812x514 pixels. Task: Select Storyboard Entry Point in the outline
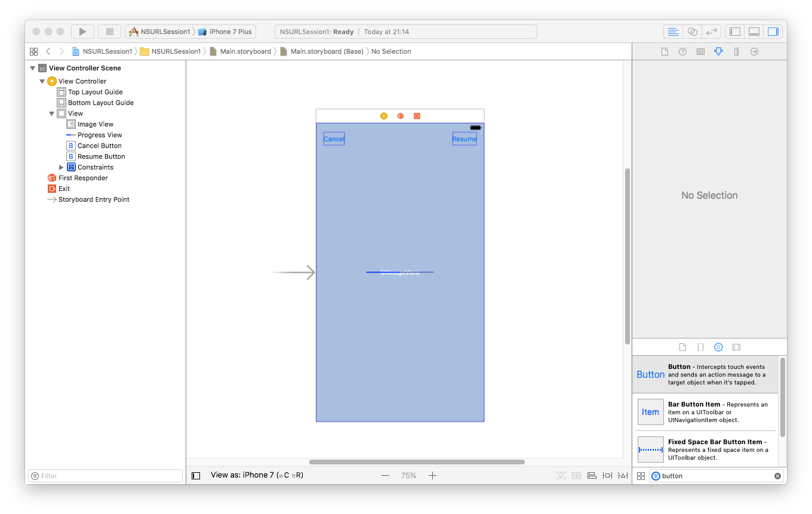(x=94, y=199)
